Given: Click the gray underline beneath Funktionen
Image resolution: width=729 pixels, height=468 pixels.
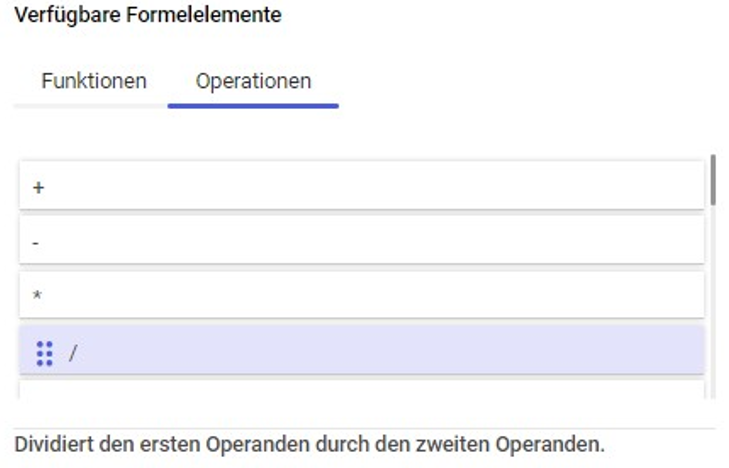Looking at the screenshot, I should coord(91,106).
